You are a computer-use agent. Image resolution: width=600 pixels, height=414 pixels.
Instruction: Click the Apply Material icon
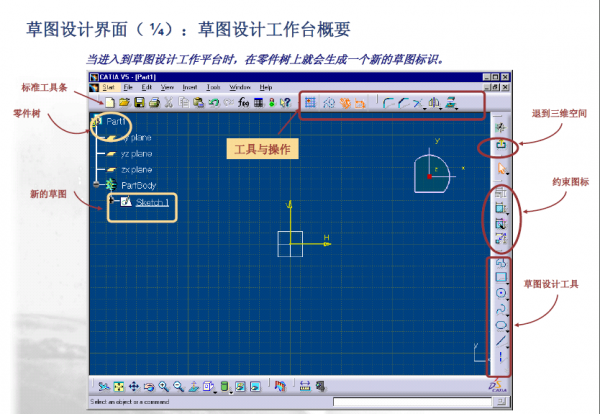[x=280, y=386]
